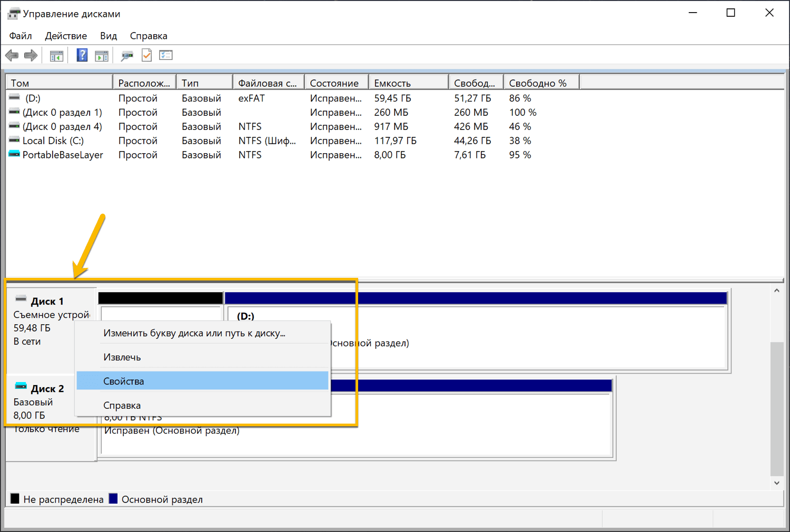Click the 426 МБ free space cell
Screen dimensions: 790x532
(471, 126)
